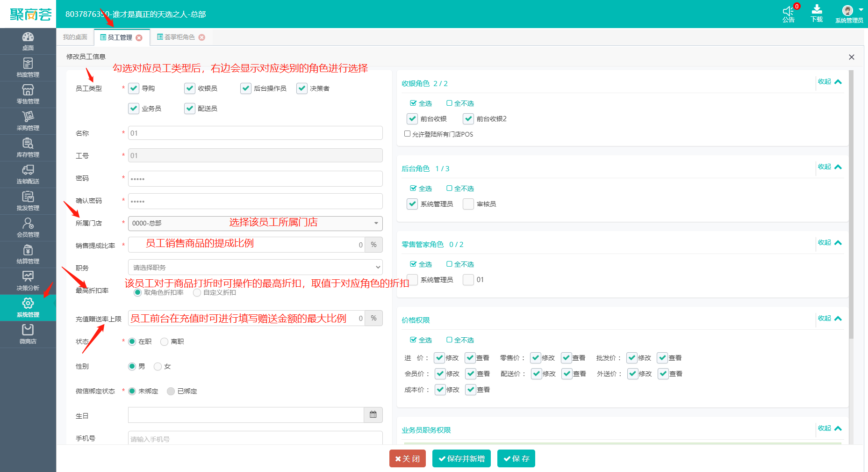The image size is (868, 472).
Task: Select 女 gender radio button
Action: [158, 366]
